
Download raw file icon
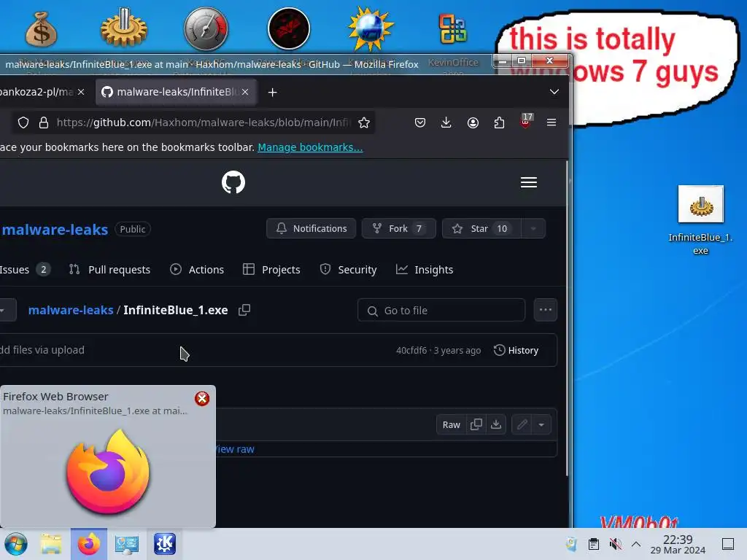496,424
